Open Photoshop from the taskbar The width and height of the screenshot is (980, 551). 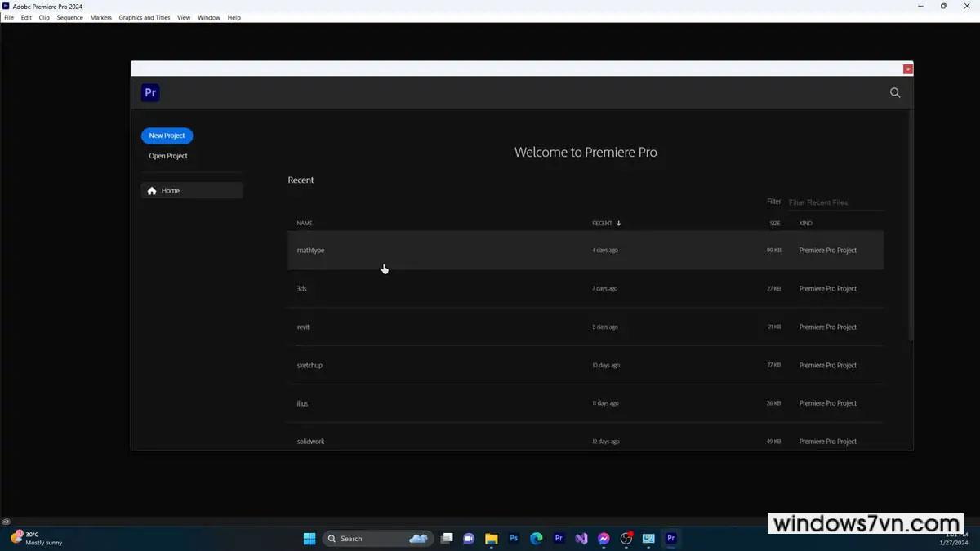pos(514,539)
